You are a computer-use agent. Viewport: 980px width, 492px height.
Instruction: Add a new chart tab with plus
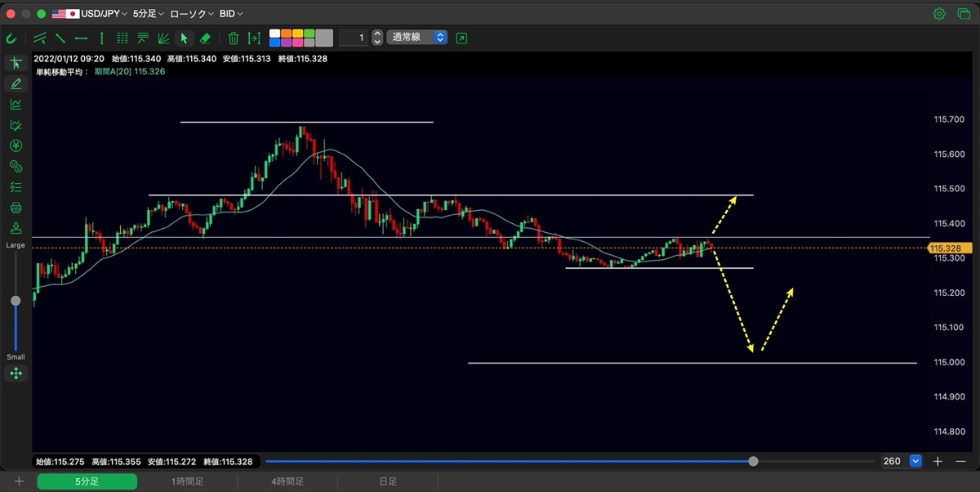pyautogui.click(x=19, y=482)
